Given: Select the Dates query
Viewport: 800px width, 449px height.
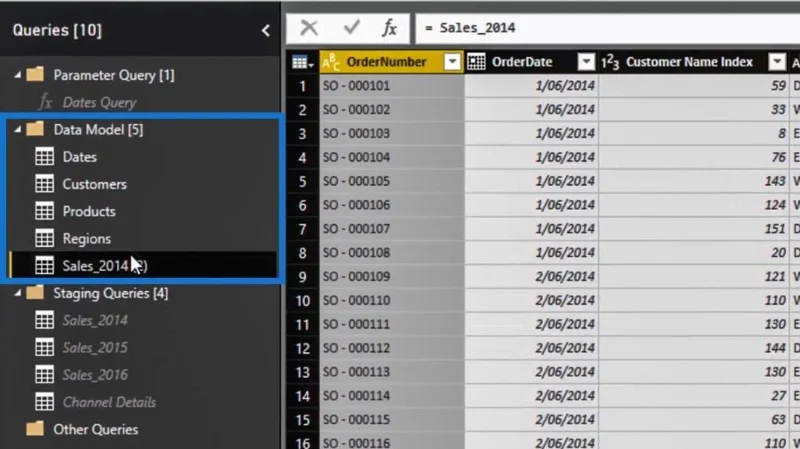Looking at the screenshot, I should 80,157.
